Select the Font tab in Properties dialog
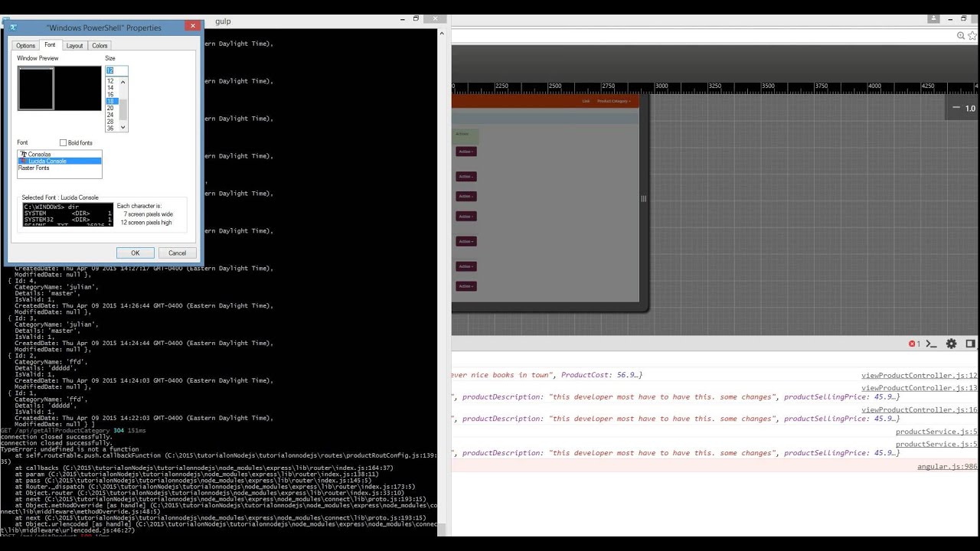This screenshot has width=980, height=551. (50, 45)
